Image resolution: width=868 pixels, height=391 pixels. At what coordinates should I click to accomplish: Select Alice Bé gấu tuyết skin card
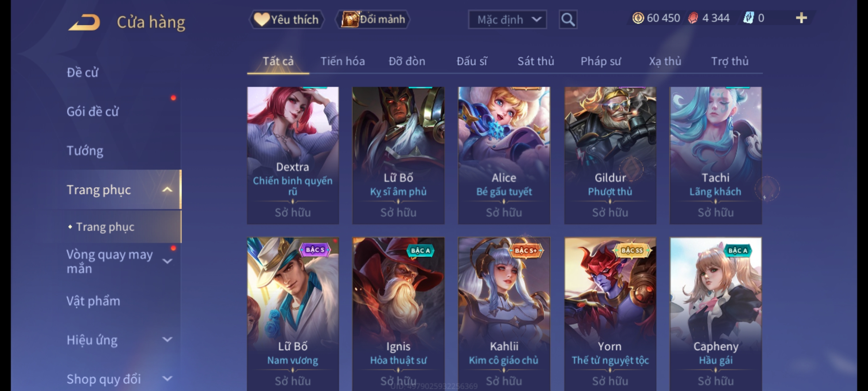click(504, 155)
